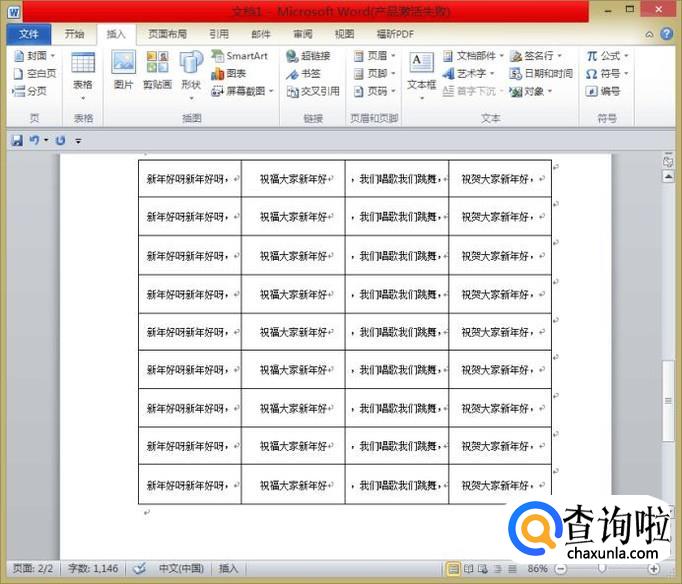Click the word count 字数: 1,146

click(93, 568)
